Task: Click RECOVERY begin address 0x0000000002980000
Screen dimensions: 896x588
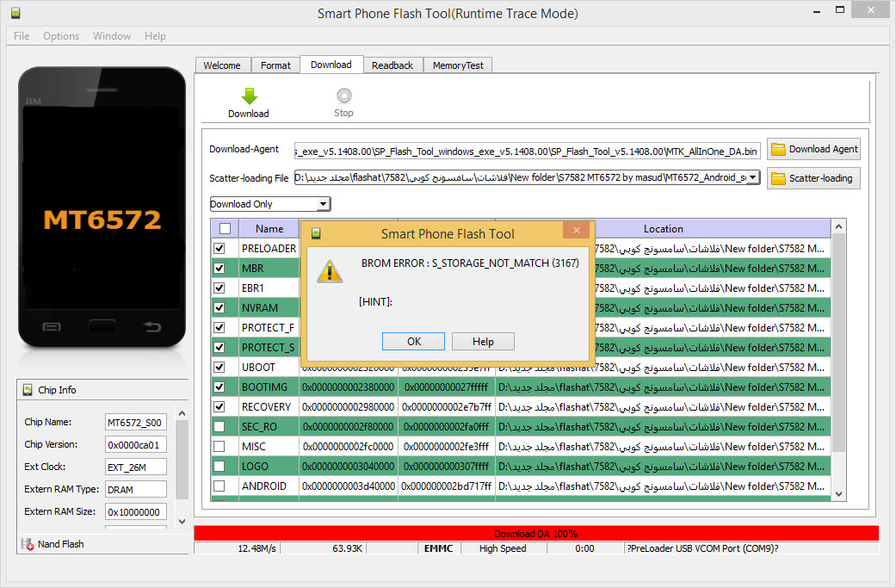Action: (x=348, y=407)
